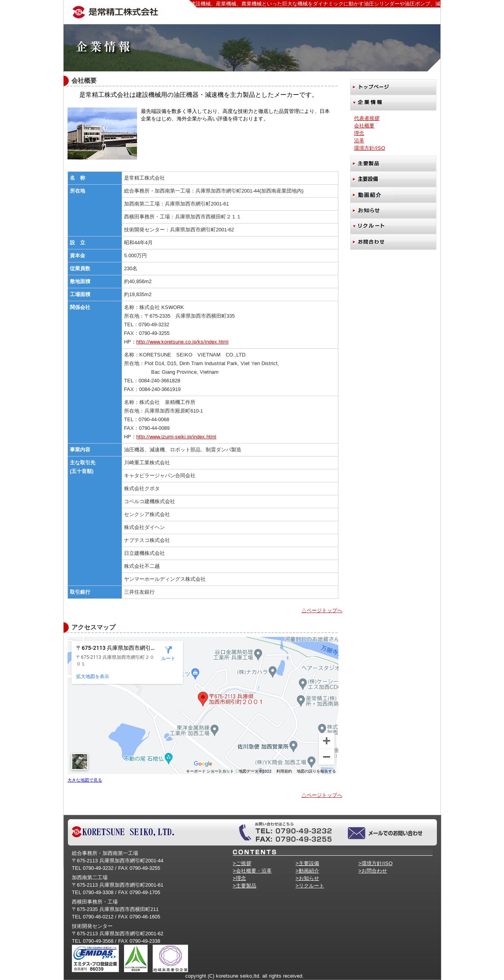Screen dimensions: 504x980
Task: Open the footer 環境方針/ISO link
Action: tap(375, 863)
